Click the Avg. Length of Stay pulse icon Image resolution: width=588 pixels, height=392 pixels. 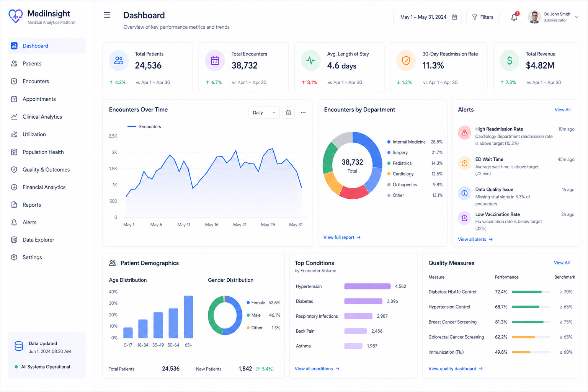(x=311, y=60)
